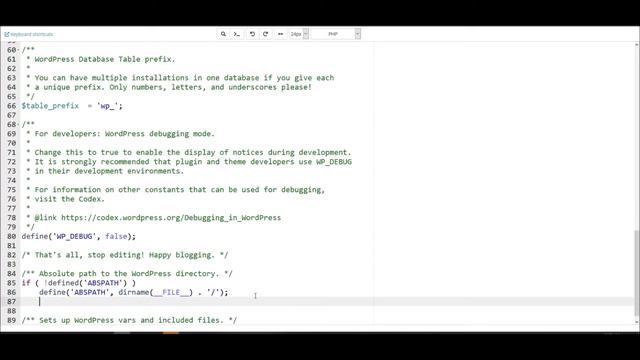Click the scrollbar up arrow
This screenshot has width=640, height=360.
pyautogui.click(x=637, y=44)
